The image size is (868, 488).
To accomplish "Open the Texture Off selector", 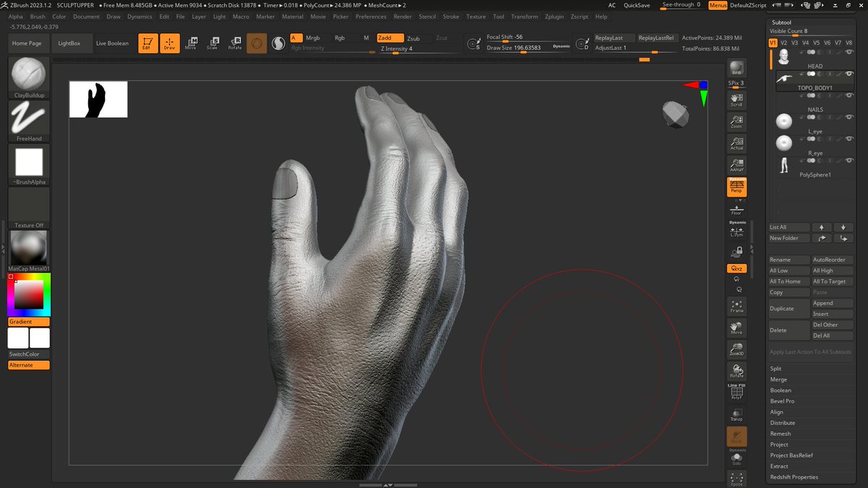I will pyautogui.click(x=29, y=207).
